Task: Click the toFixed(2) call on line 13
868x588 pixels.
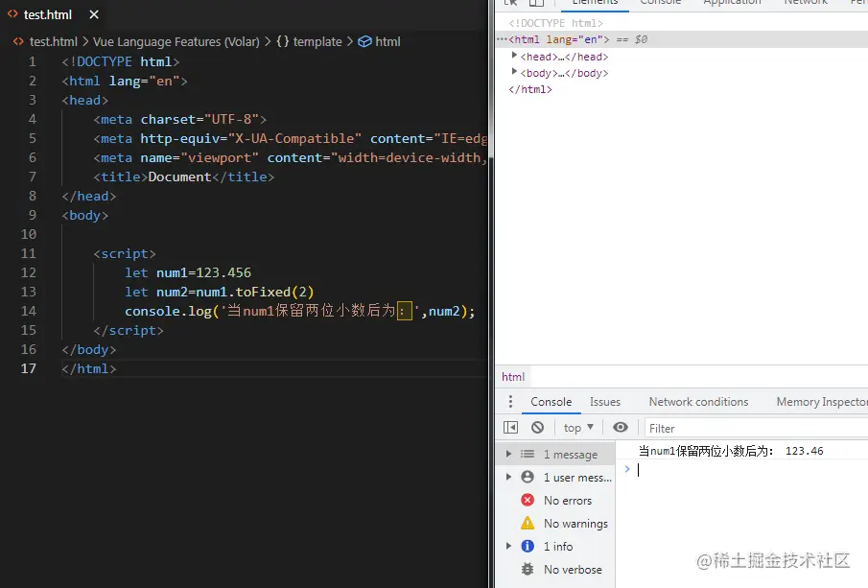Action: pyautogui.click(x=275, y=292)
